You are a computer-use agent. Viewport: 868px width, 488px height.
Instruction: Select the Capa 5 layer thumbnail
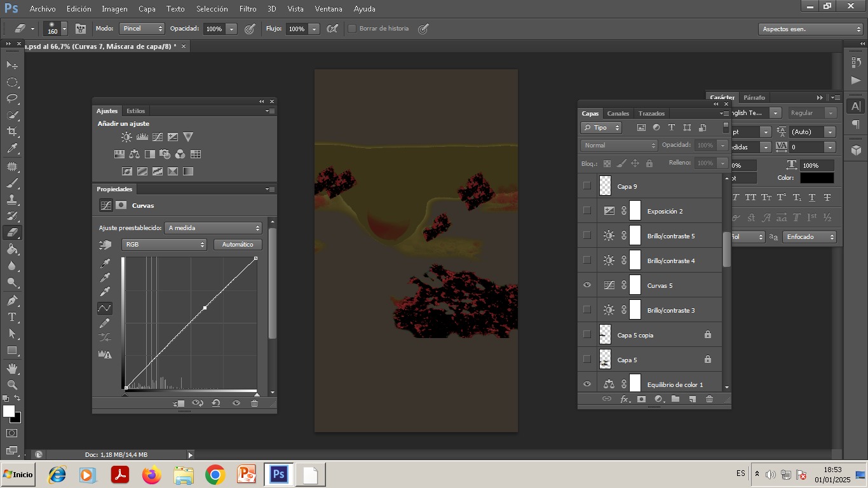tap(605, 360)
